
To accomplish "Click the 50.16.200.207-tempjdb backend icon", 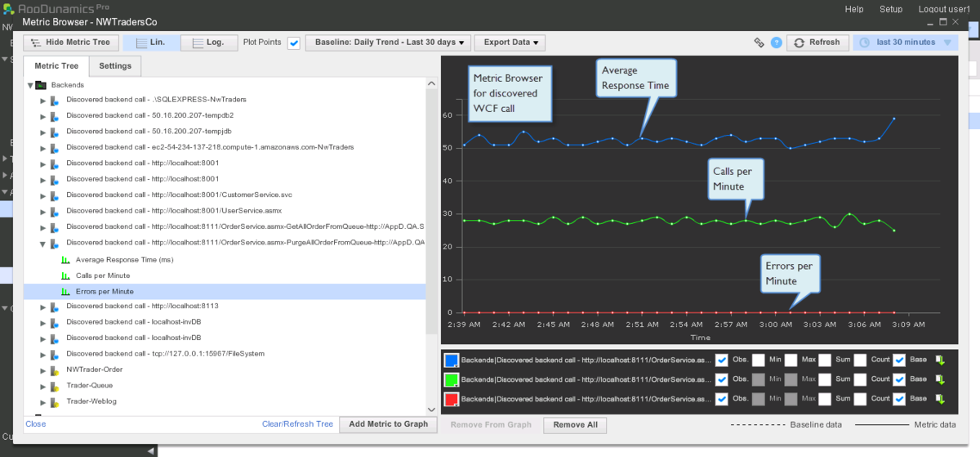I will (53, 132).
